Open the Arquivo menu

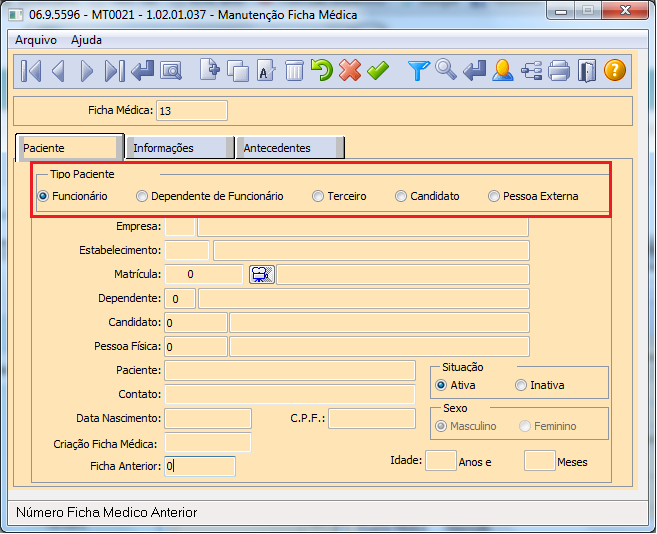tap(36, 40)
